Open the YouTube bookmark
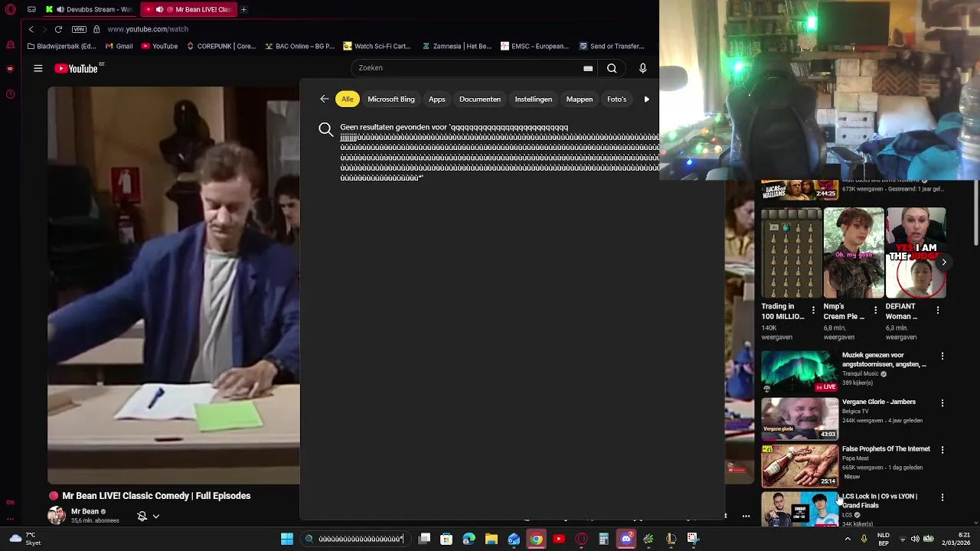The height and width of the screenshot is (551, 980). (x=159, y=46)
